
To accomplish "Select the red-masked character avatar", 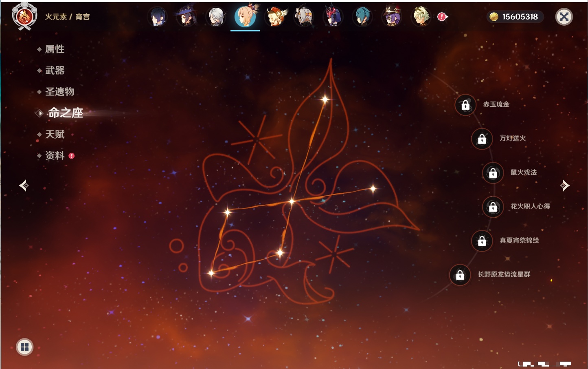I will click(x=333, y=17).
